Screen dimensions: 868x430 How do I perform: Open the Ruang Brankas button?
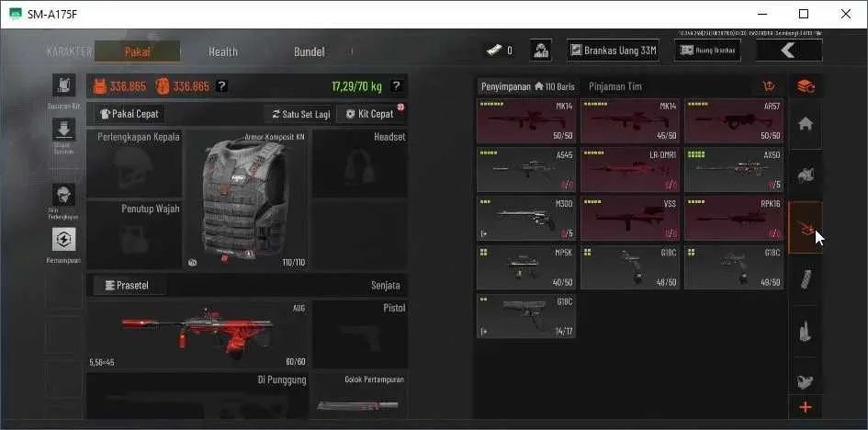point(707,51)
